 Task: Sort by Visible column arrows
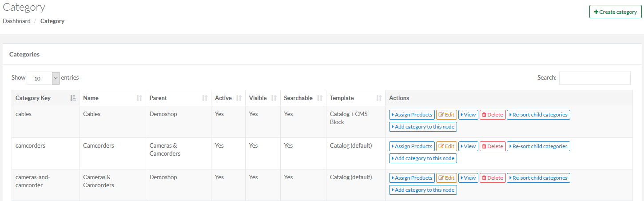(x=274, y=98)
